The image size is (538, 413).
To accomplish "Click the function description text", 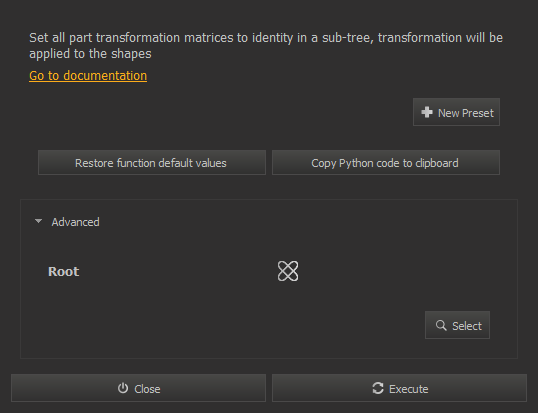I will pyautogui.click(x=266, y=46).
